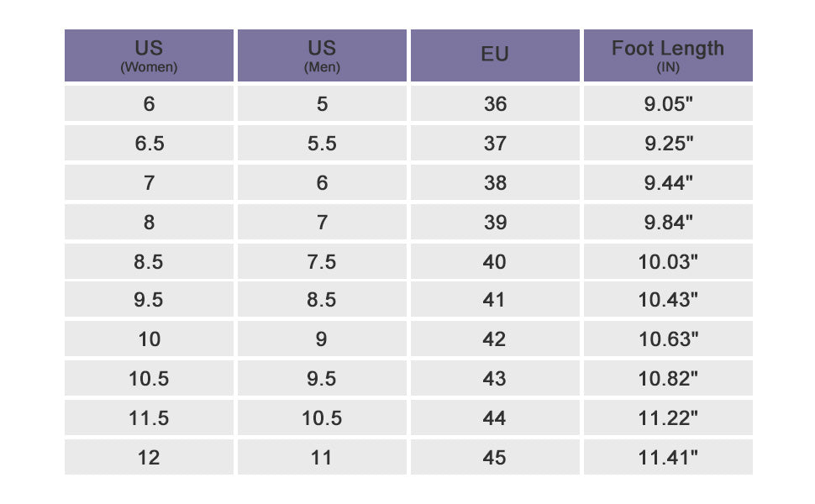This screenshot has height=504, width=815.
Task: Click the Foot Length (IN) header
Action: 668,55
